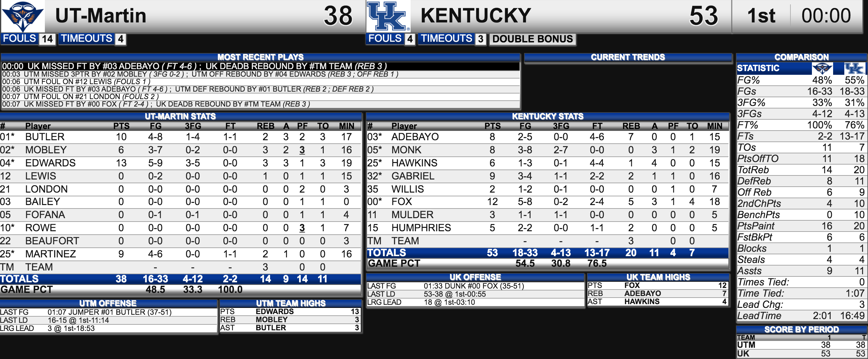Screen dimensions: 868x359
Task: Select the highlighted 00:00 Adebayo missed FT play
Action: click(260, 66)
